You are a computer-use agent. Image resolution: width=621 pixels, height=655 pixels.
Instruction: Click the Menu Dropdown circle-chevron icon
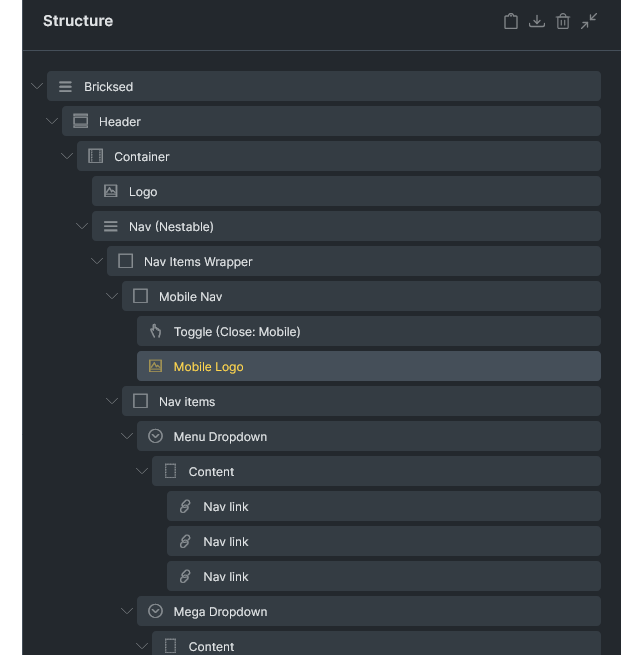pos(155,436)
